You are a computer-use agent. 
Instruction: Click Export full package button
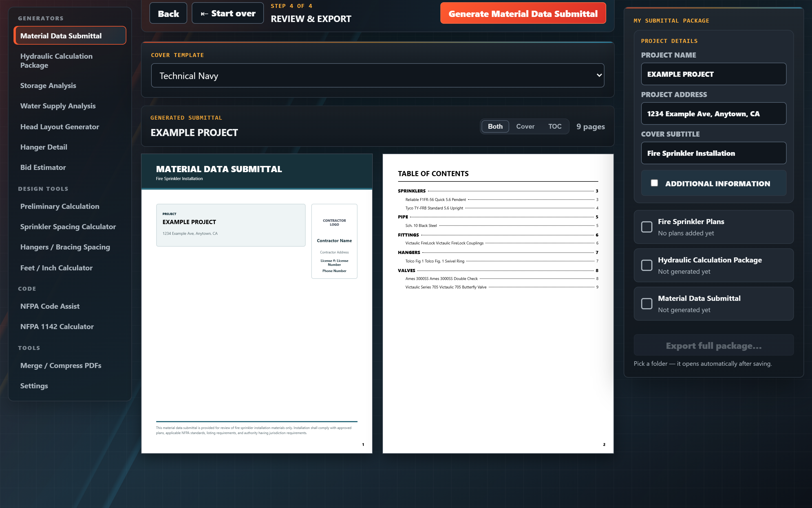click(713, 345)
